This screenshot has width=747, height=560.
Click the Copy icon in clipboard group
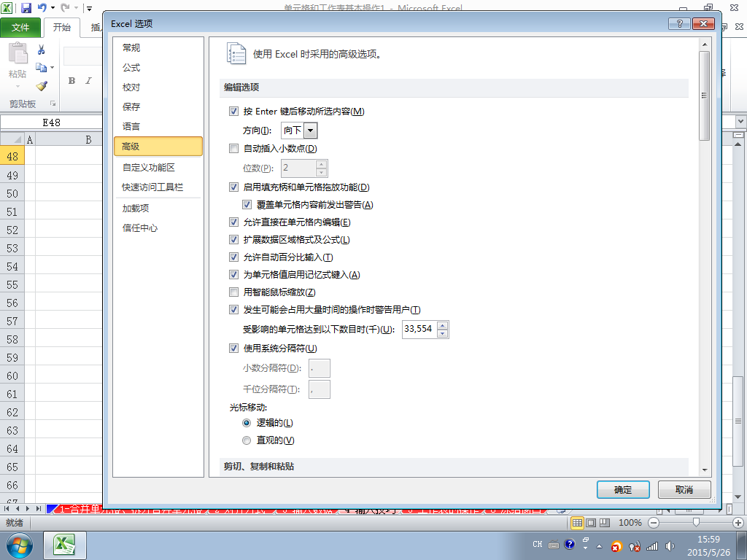tap(41, 68)
